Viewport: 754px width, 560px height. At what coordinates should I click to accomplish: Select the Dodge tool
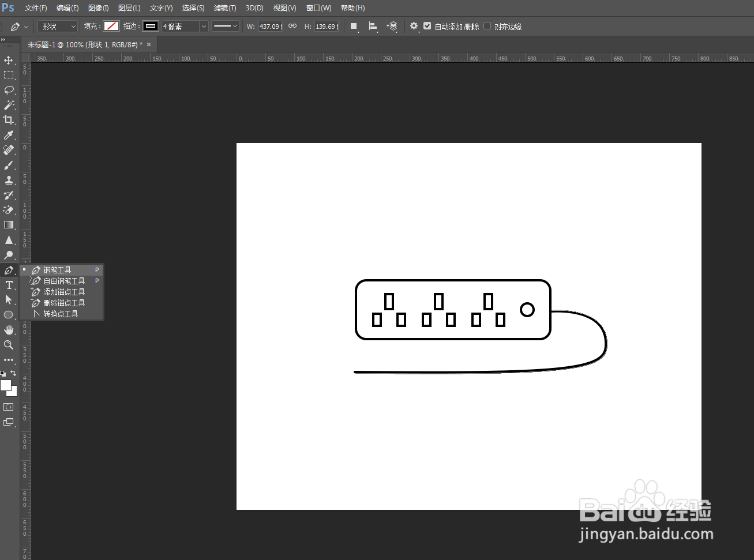[9, 255]
